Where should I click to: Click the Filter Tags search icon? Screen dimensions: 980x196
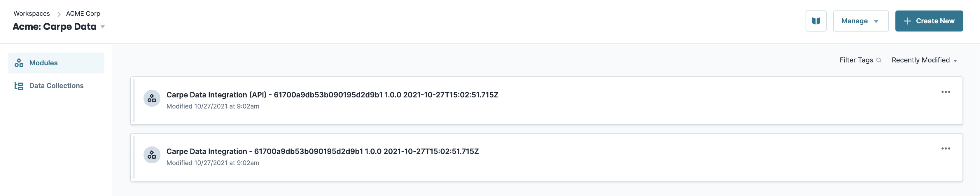point(878,60)
